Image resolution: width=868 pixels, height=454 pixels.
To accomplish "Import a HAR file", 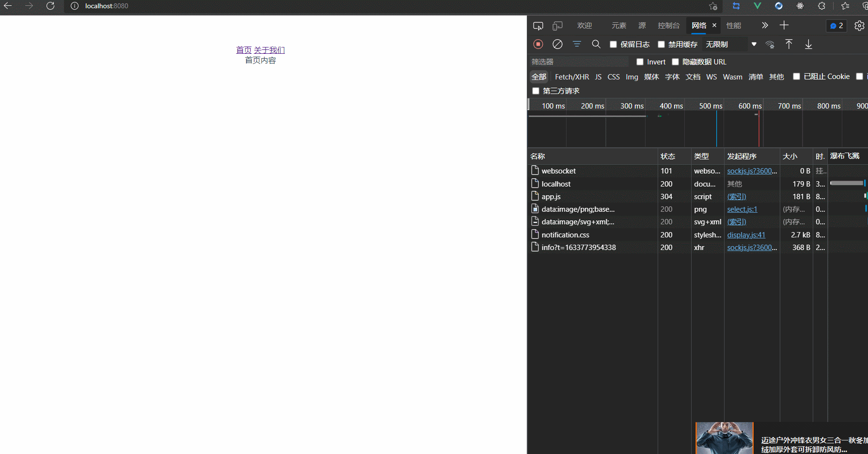I will click(789, 44).
